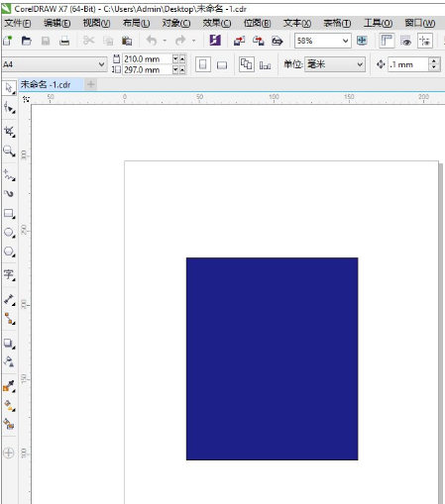445x504 pixels.
Task: Toggle landscape page orientation
Action: [222, 65]
